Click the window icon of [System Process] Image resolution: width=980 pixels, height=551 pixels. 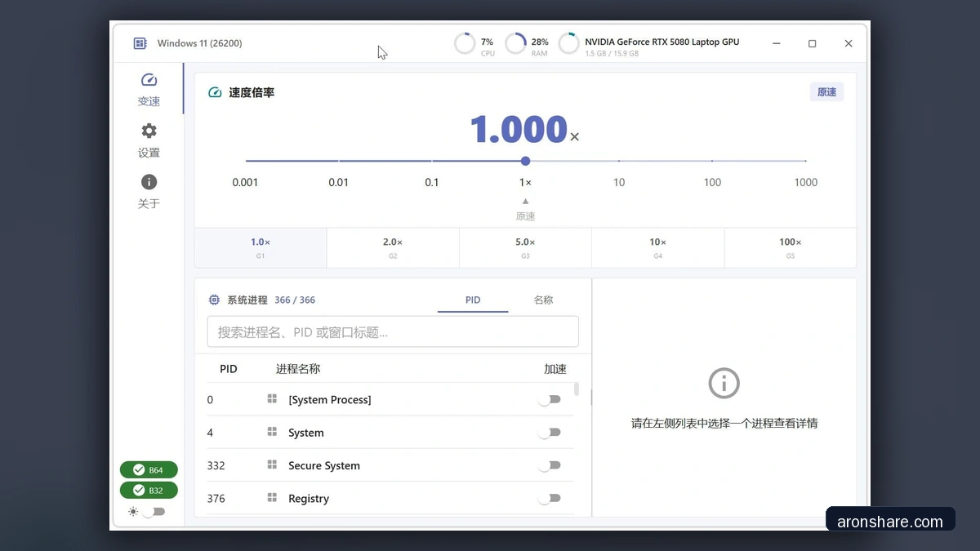click(x=272, y=398)
